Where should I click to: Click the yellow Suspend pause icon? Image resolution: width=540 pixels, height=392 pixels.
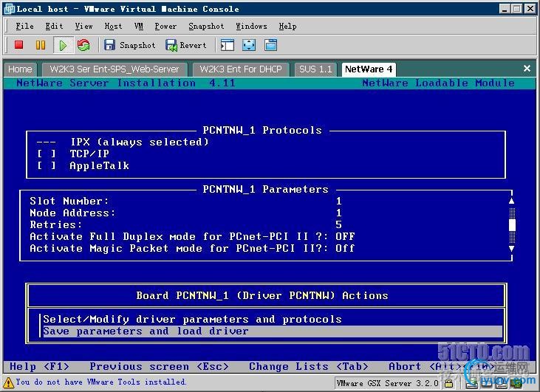[x=41, y=45]
